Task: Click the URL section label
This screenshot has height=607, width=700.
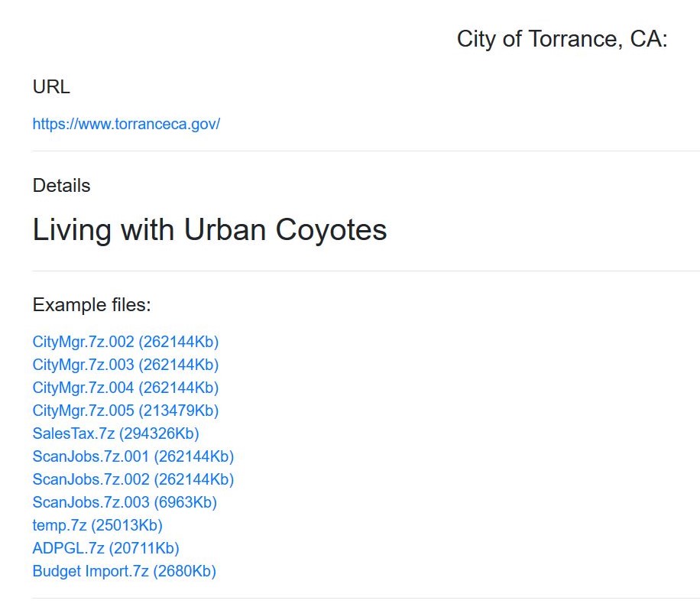Action: 51,86
